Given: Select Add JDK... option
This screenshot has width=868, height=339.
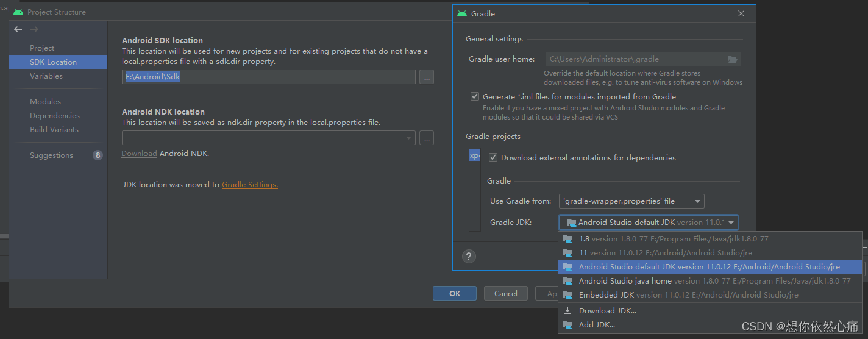Looking at the screenshot, I should pos(710,325).
